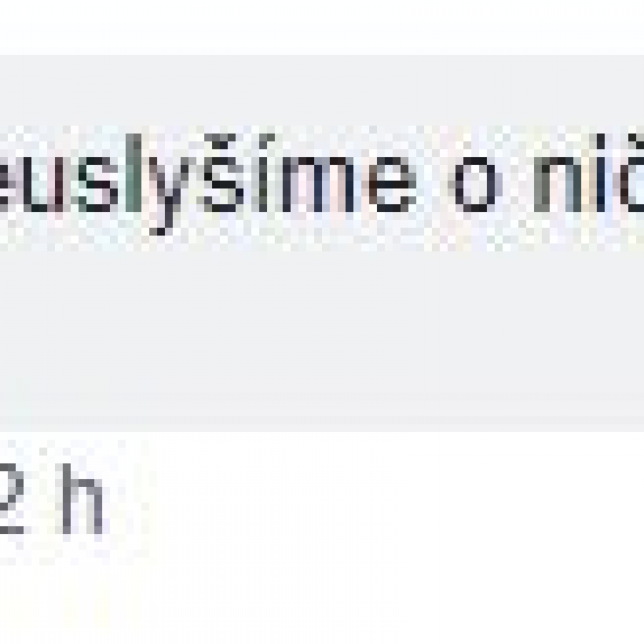Click the letter "í" with acute accent
This screenshot has height=644, width=644.
[x=265, y=174]
